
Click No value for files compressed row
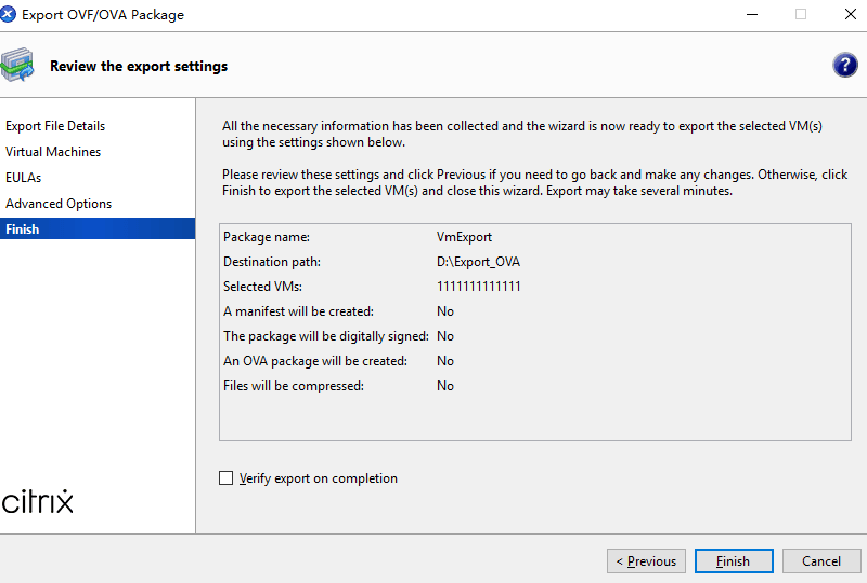445,386
